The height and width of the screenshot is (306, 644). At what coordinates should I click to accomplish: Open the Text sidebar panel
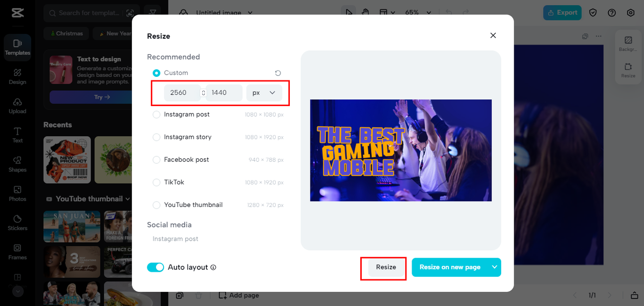point(18,135)
